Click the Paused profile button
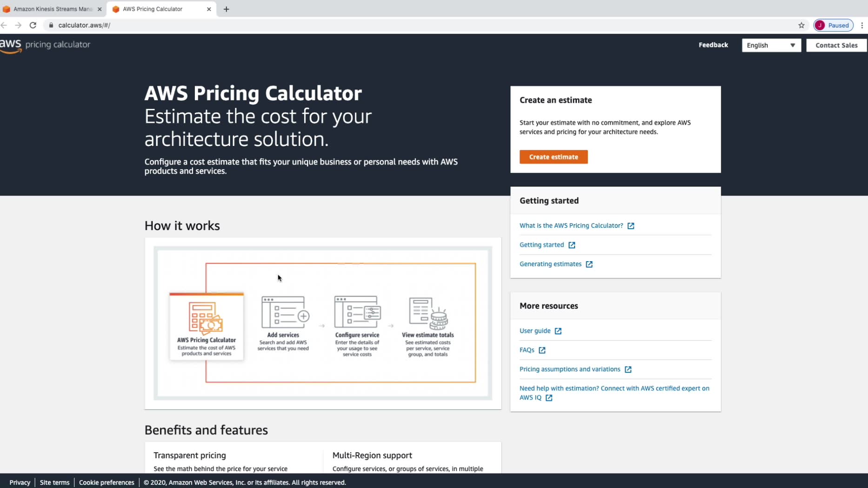Image resolution: width=868 pixels, height=488 pixels. pos(833,25)
